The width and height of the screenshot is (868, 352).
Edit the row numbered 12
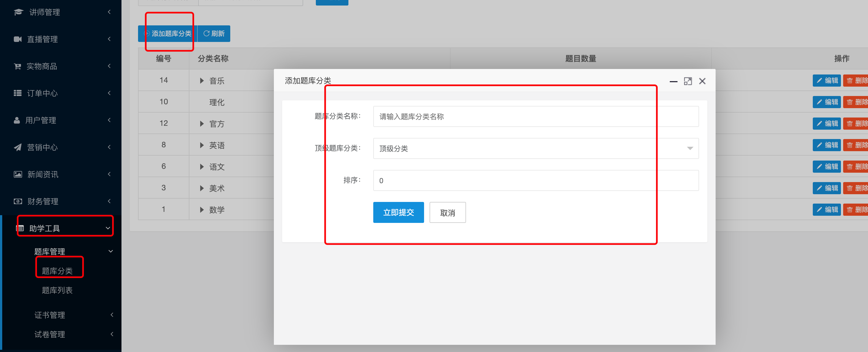click(x=827, y=124)
